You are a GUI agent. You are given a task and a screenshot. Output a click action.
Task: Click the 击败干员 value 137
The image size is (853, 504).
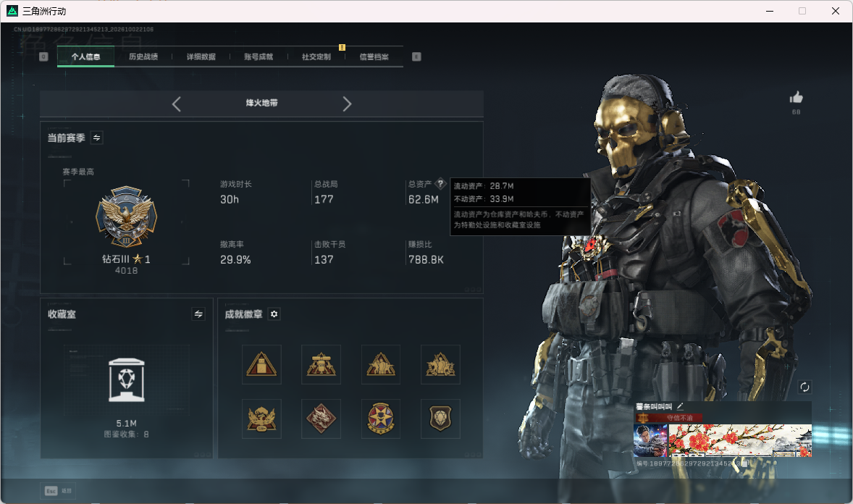(x=324, y=260)
